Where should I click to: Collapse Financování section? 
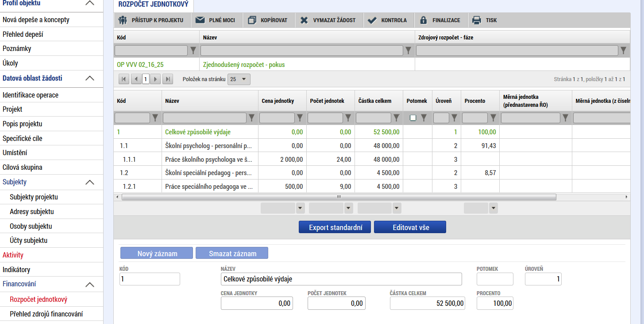tap(89, 285)
